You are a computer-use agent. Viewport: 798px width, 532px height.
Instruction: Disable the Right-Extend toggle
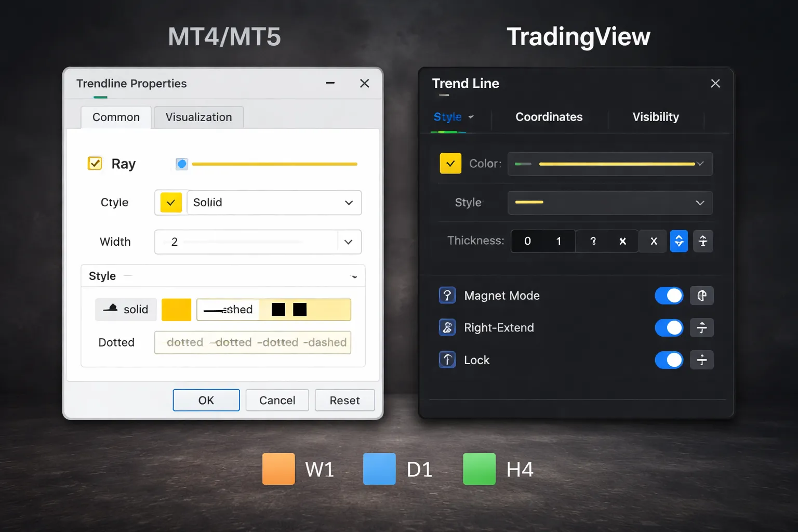click(x=669, y=328)
